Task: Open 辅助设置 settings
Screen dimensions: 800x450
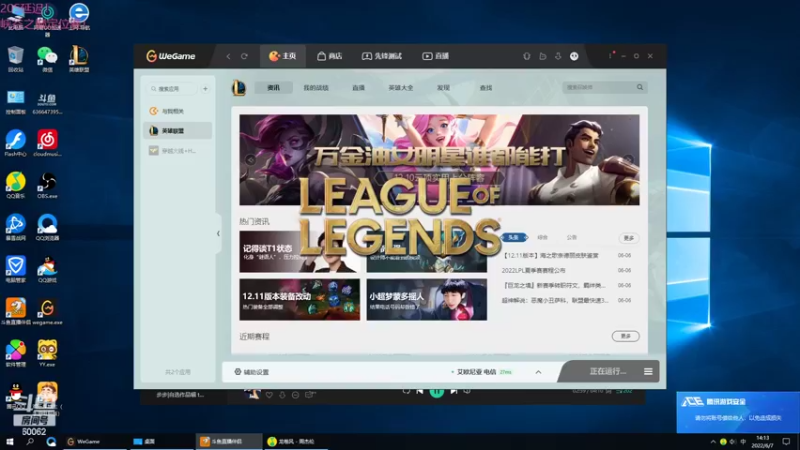Action: [252, 372]
